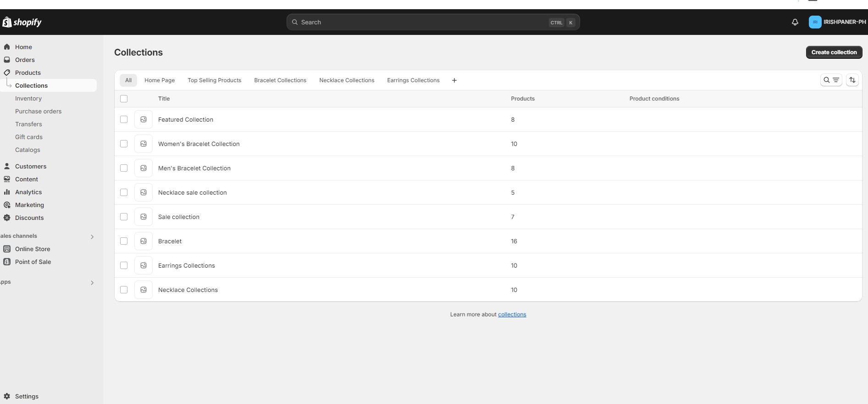
Task: Open the notifications bell
Action: pyautogui.click(x=795, y=22)
